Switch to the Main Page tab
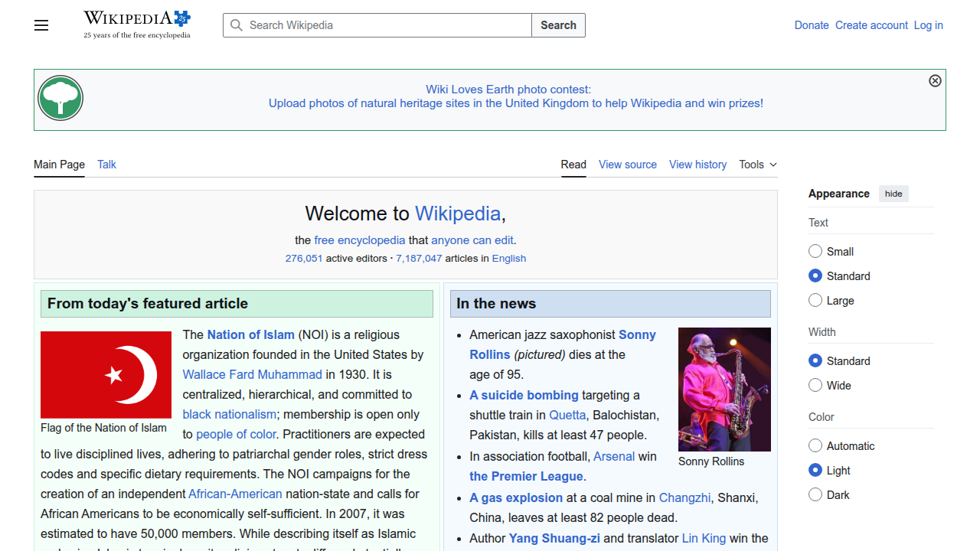The width and height of the screenshot is (980, 551). click(x=59, y=165)
